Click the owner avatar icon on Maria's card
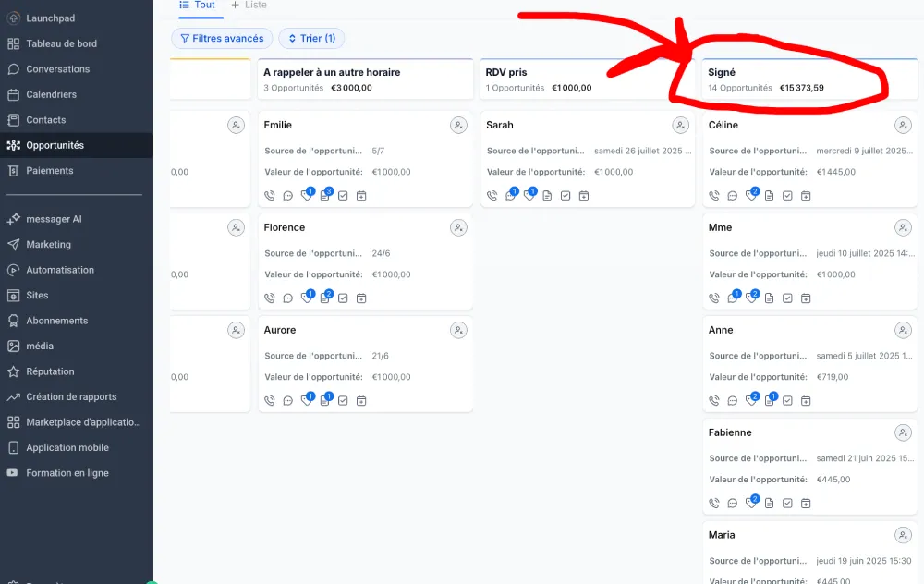This screenshot has width=924, height=584. pyautogui.click(x=903, y=535)
